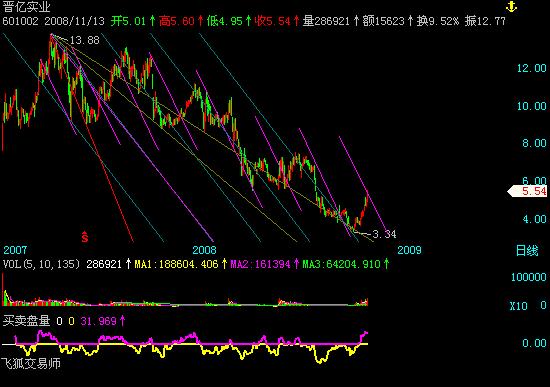Click the 3.34 low price label
The height and width of the screenshot is (387, 550).
384,234
